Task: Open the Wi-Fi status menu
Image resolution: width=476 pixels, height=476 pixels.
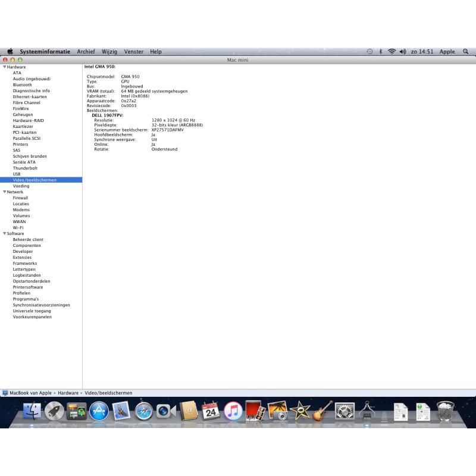Action: click(392, 52)
